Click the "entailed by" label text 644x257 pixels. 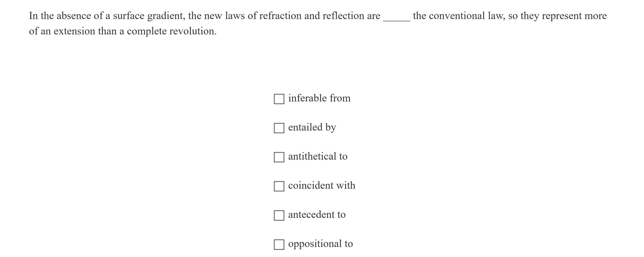[x=312, y=127]
